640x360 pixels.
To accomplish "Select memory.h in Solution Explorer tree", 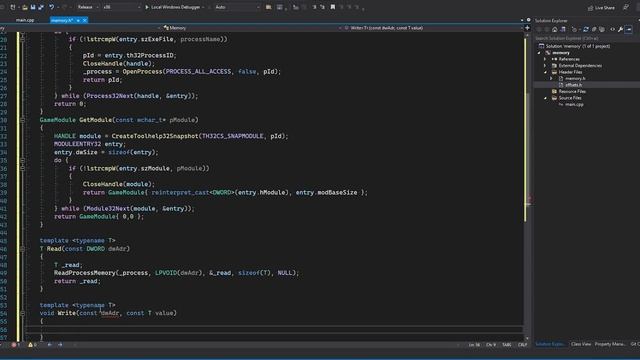I will (x=575, y=78).
